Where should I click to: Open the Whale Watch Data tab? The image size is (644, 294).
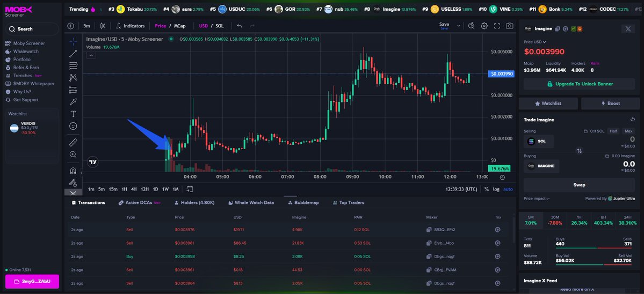[x=251, y=203]
